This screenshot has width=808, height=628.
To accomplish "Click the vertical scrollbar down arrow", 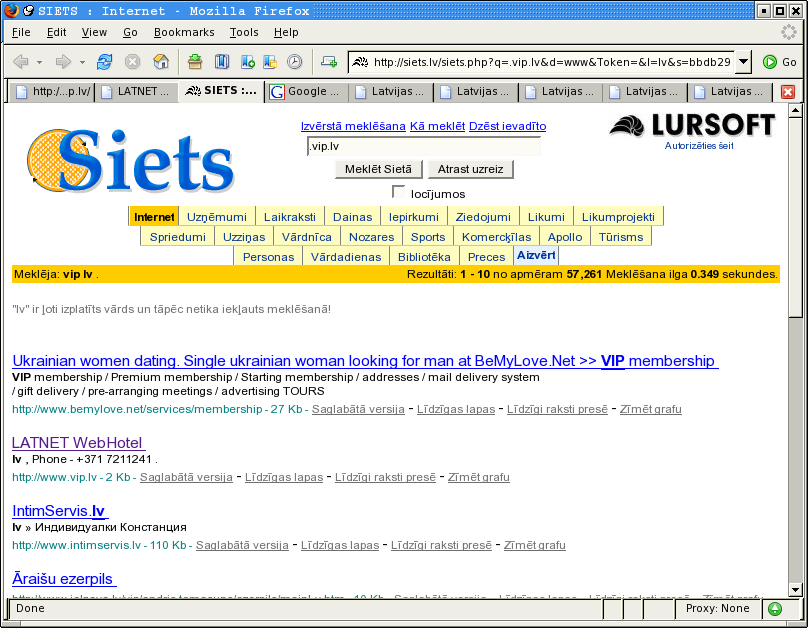I will 795,588.
